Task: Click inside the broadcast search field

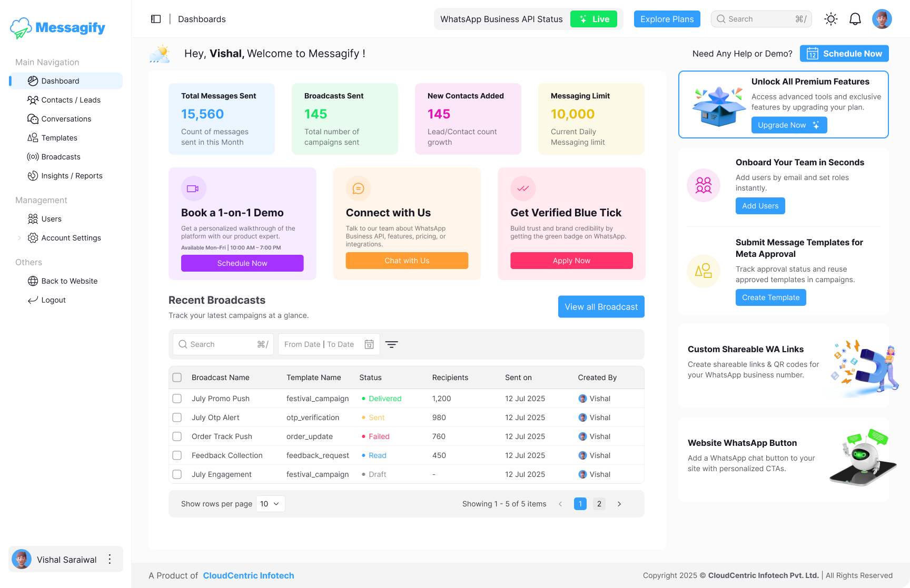Action: coord(221,344)
